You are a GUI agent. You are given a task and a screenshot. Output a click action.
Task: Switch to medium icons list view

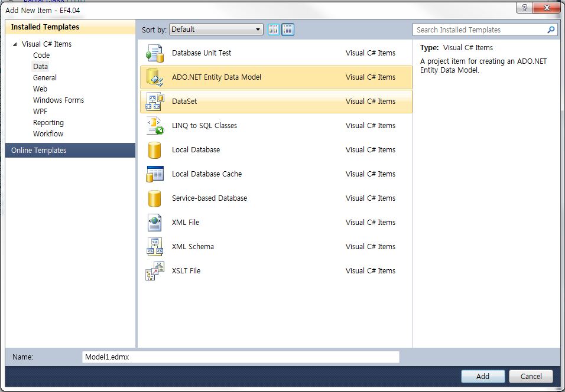tap(288, 30)
